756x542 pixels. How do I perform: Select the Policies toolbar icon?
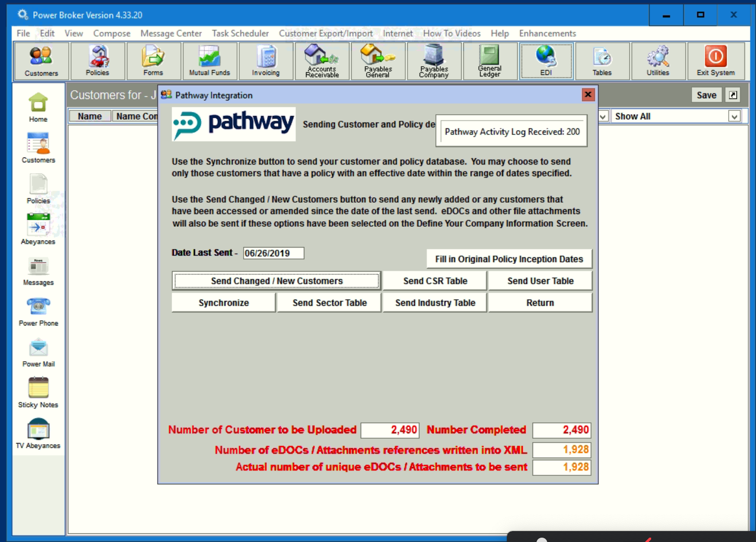pyautogui.click(x=97, y=61)
